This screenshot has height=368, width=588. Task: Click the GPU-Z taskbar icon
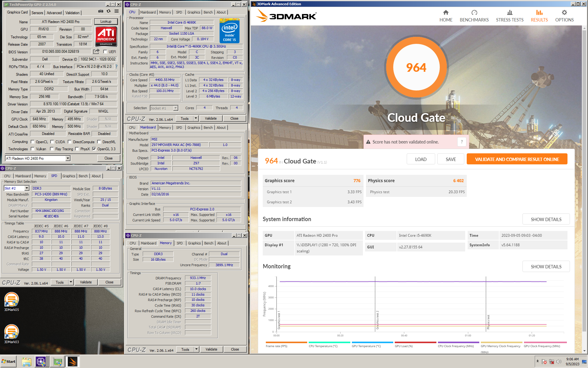pyautogui.click(x=57, y=362)
